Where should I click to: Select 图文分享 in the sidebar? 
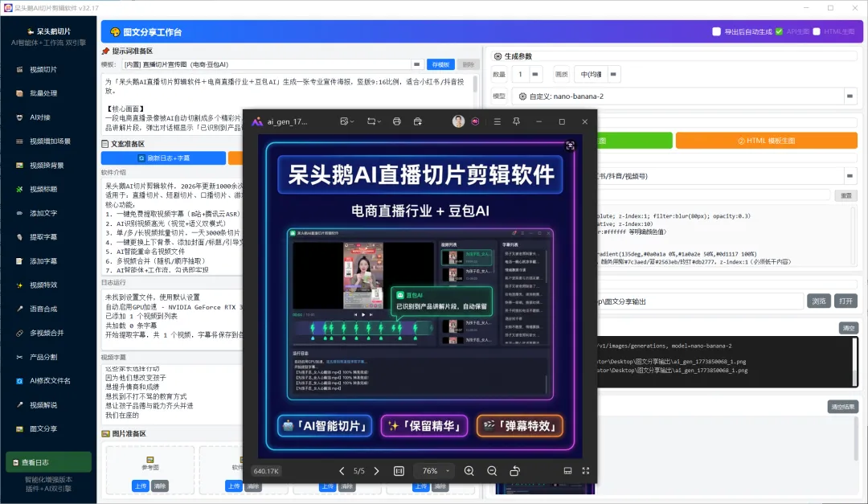43,428
